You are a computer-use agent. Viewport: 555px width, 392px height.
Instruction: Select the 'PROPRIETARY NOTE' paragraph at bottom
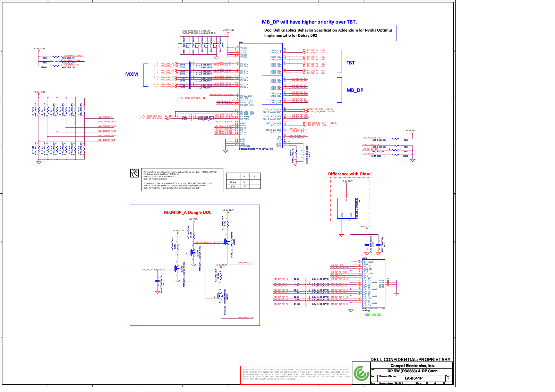coord(297,374)
